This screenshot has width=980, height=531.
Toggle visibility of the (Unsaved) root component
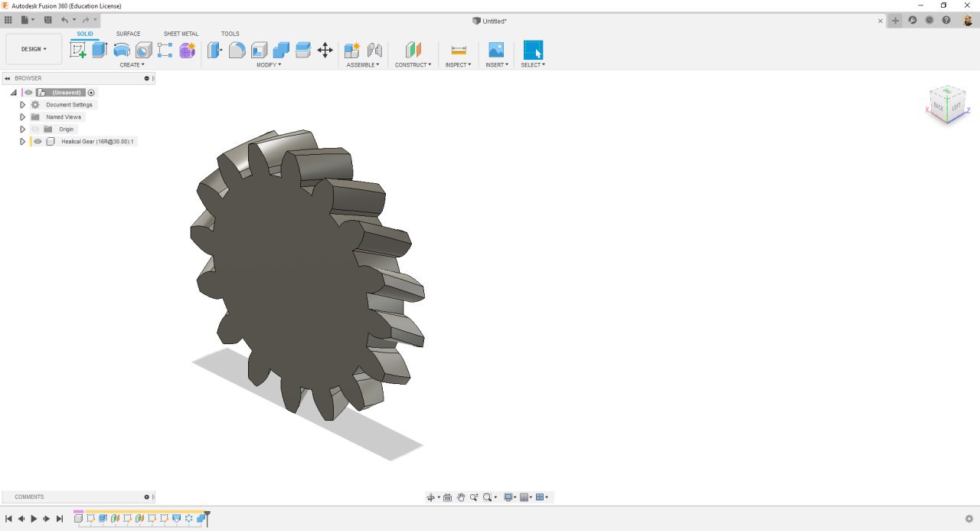click(x=28, y=93)
